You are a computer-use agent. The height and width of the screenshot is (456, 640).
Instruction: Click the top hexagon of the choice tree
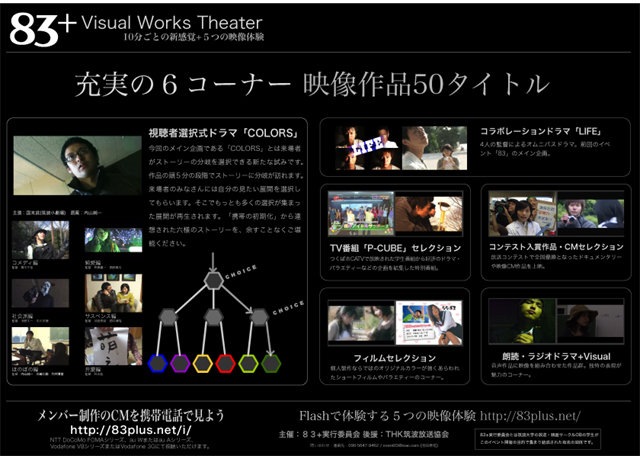[x=213, y=280]
